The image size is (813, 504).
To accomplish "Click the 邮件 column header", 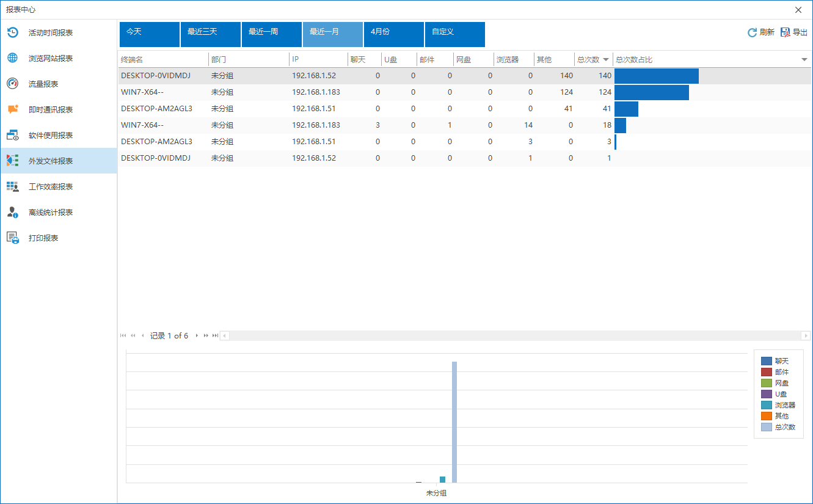I will pos(436,59).
